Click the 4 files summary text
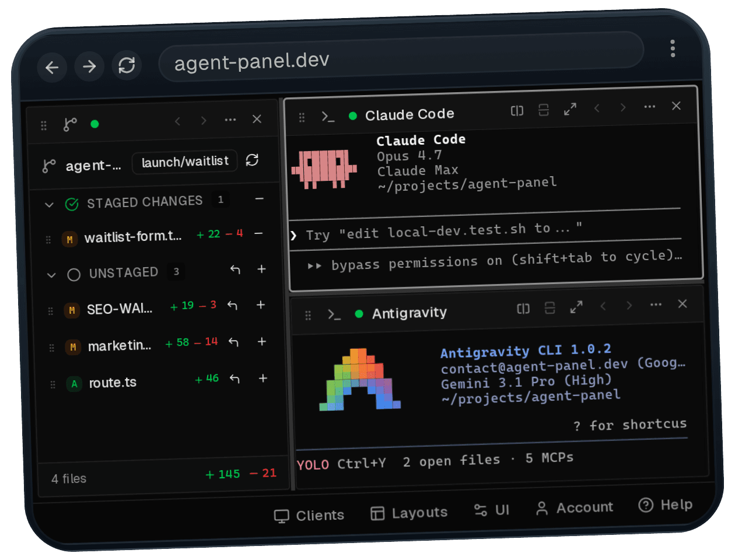The image size is (735, 560). (x=69, y=479)
